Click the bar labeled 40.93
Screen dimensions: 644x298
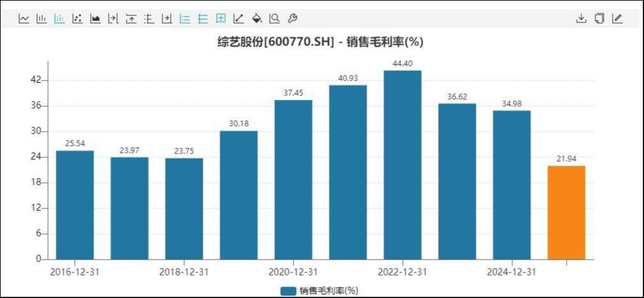(x=348, y=173)
